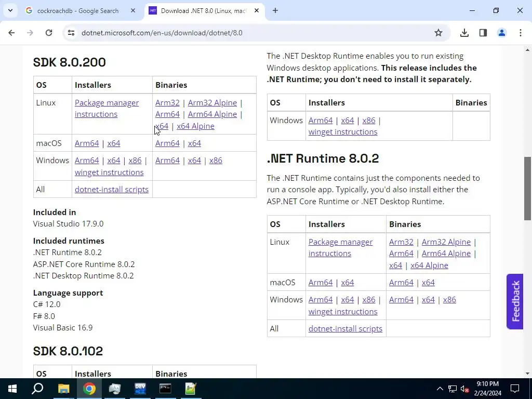
Task: Download SDK 8.0.200 Windows x64 installer
Action: (x=114, y=161)
